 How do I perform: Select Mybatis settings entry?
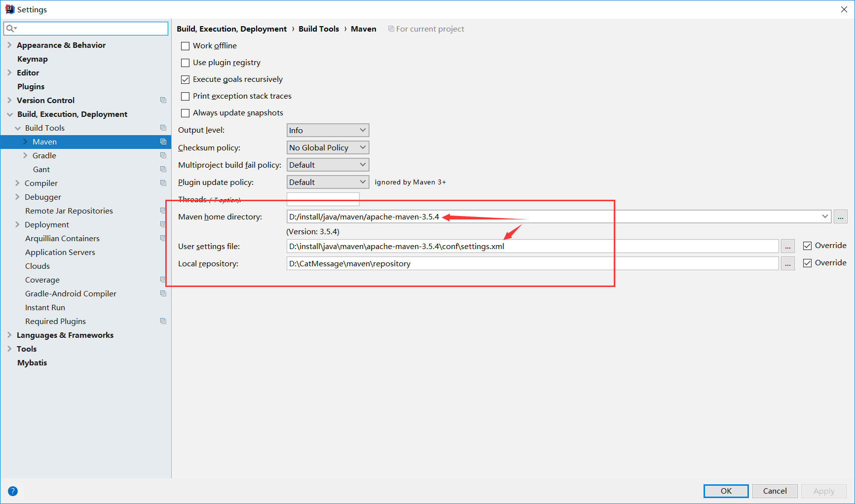click(32, 362)
